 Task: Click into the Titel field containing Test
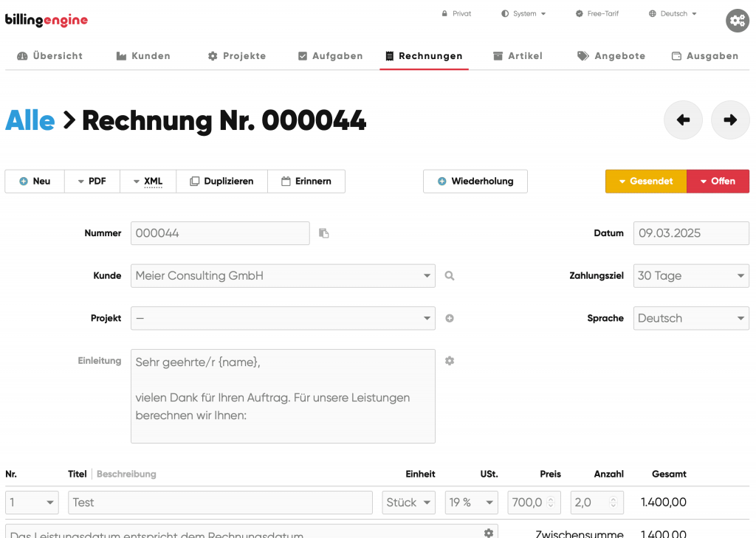pyautogui.click(x=221, y=503)
